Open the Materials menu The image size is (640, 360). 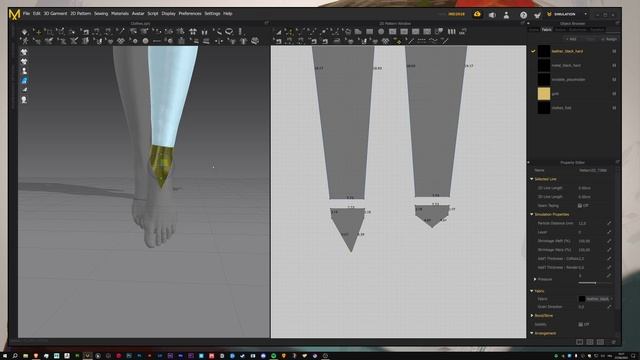click(120, 13)
